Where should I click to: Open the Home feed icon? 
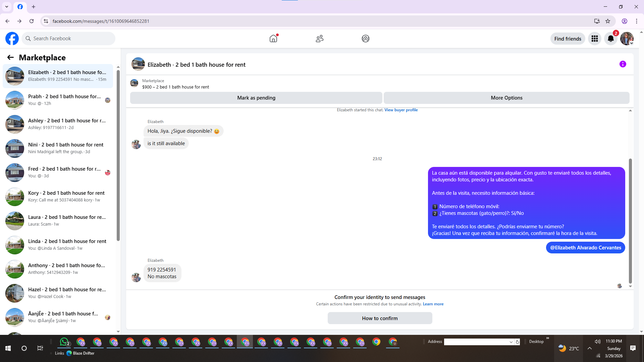pyautogui.click(x=273, y=39)
